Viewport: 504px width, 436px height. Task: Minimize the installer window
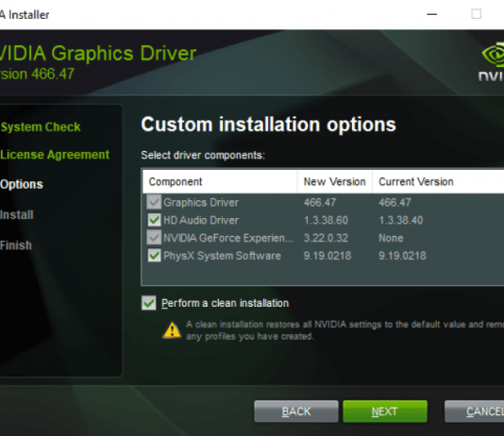pyautogui.click(x=431, y=14)
